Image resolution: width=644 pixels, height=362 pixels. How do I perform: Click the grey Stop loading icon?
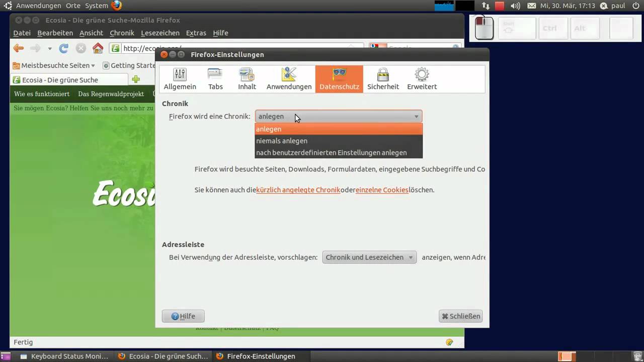click(x=80, y=48)
